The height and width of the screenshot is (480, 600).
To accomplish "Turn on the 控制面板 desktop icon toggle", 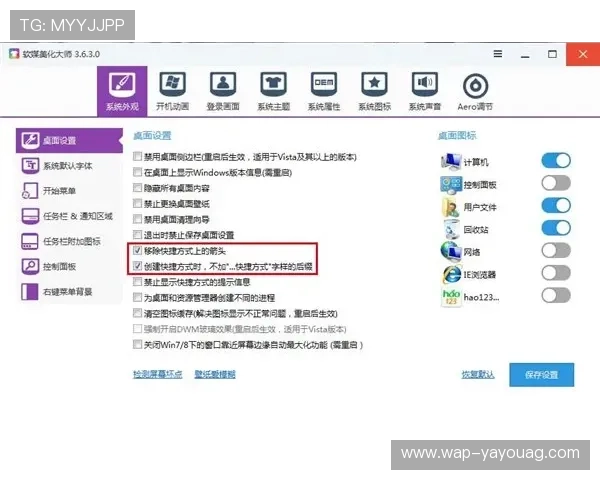I will pyautogui.click(x=556, y=183).
